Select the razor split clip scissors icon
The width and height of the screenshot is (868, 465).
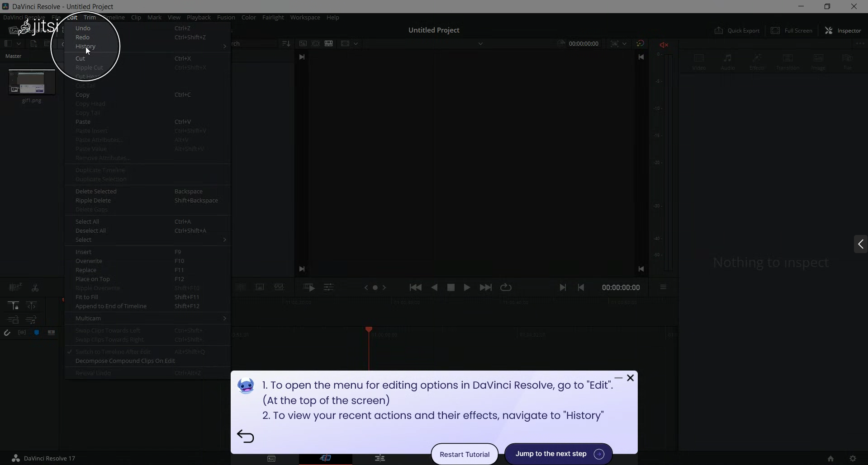[35, 288]
